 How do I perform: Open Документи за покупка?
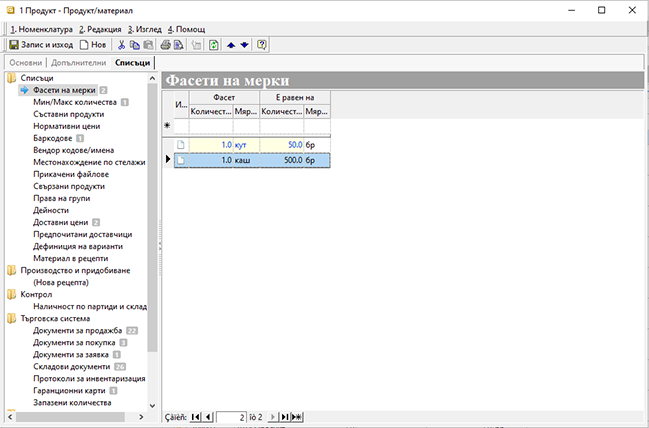74,342
